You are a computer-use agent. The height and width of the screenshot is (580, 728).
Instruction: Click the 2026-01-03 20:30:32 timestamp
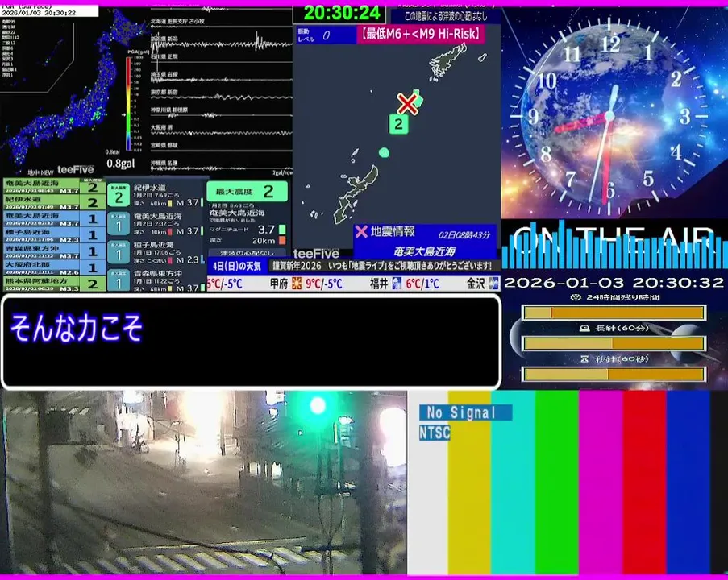614,283
